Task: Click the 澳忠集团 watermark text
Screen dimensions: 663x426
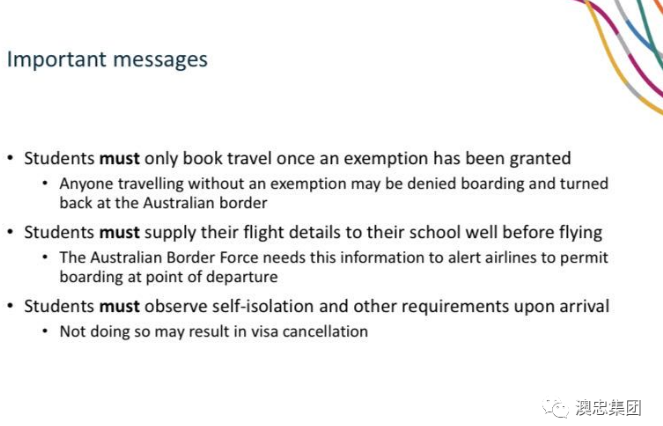Action: click(607, 408)
